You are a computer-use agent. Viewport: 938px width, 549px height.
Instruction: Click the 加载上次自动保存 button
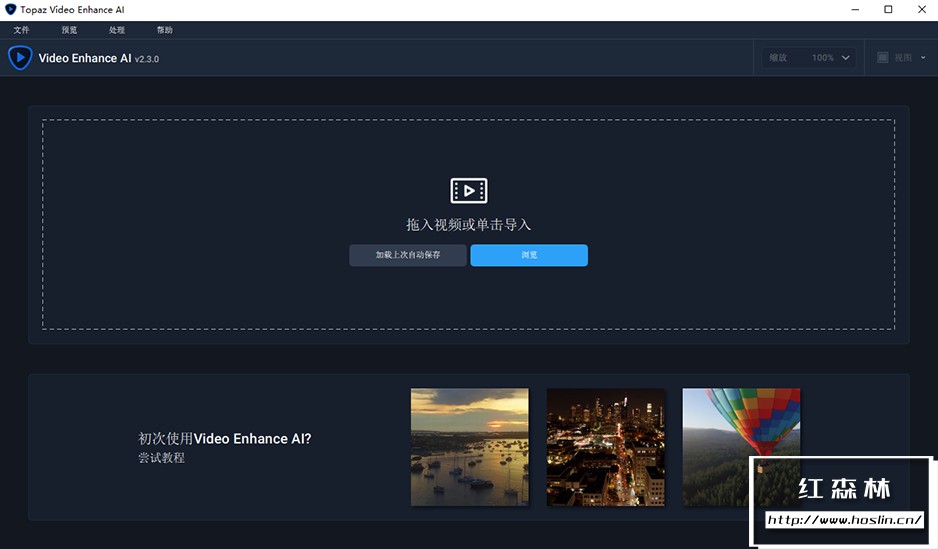click(x=408, y=255)
